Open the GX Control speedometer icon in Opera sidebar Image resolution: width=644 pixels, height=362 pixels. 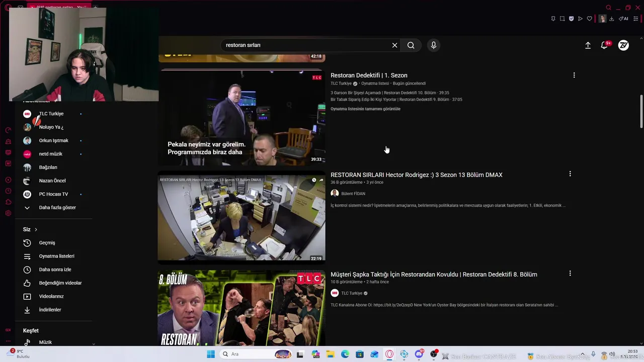pyautogui.click(x=8, y=130)
